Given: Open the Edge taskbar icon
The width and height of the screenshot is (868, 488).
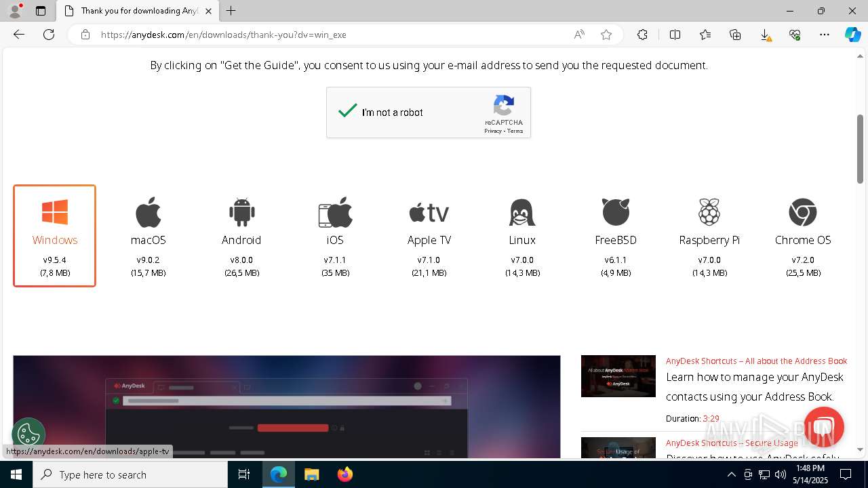Looking at the screenshot, I should [x=279, y=474].
